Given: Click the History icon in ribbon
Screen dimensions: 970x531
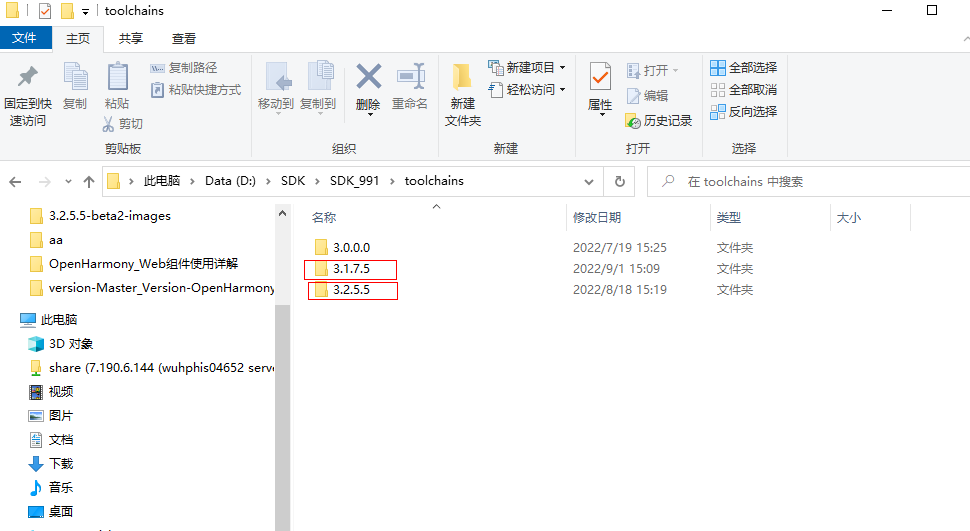Looking at the screenshot, I should 659,120.
